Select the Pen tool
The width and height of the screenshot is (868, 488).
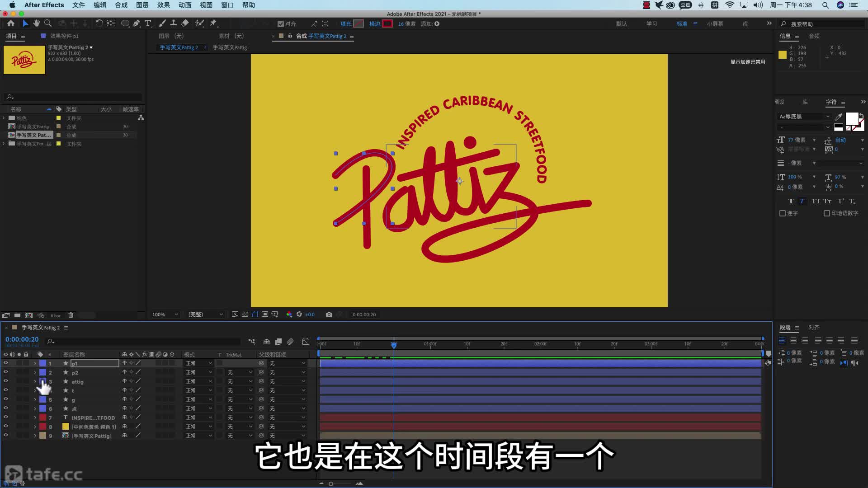(136, 23)
